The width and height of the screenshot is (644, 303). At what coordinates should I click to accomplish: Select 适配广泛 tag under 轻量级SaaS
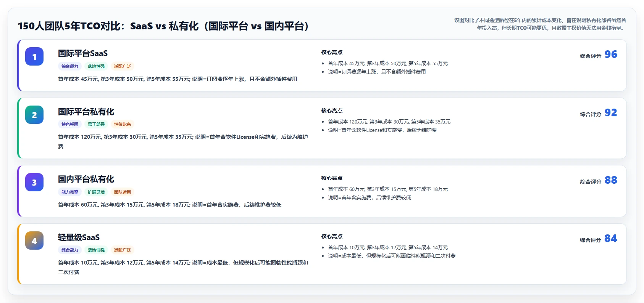123,250
